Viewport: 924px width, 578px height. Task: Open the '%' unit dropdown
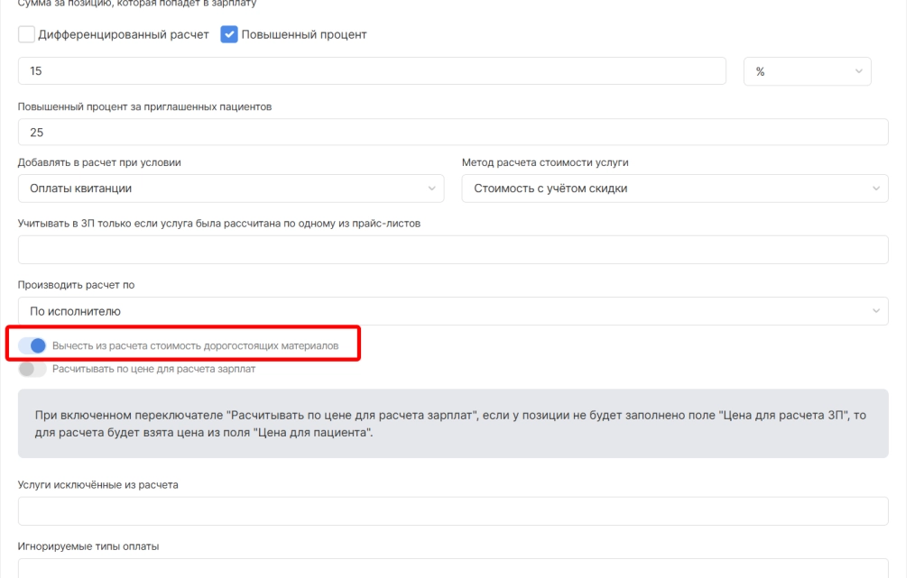(x=806, y=71)
